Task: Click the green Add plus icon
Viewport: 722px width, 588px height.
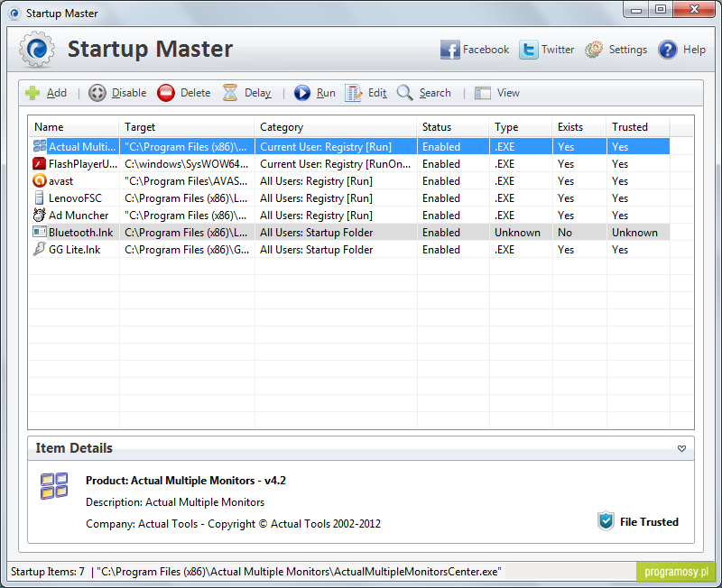Action: [x=32, y=93]
